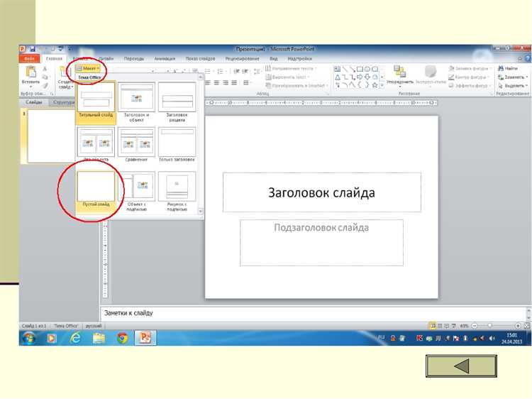Click the Windows Media Player taskbar icon
Screen dimensions: 532x399
tap(52, 338)
